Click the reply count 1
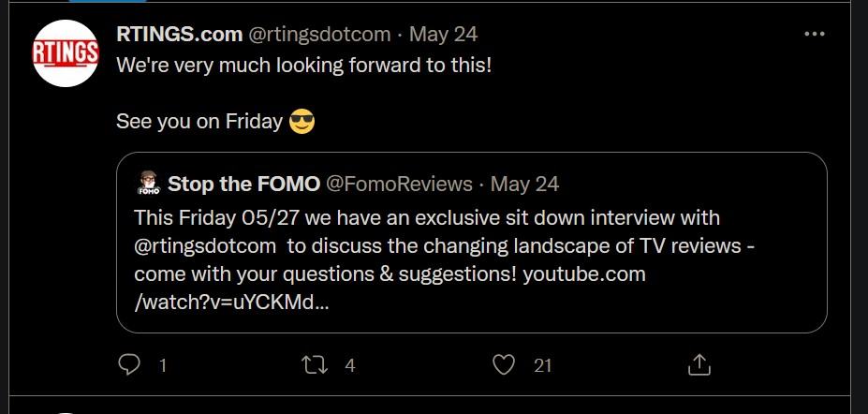The image size is (868, 414). pos(163,365)
